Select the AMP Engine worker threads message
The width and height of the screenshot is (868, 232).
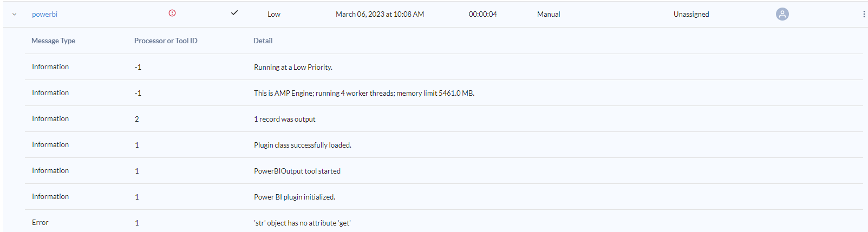(x=364, y=93)
